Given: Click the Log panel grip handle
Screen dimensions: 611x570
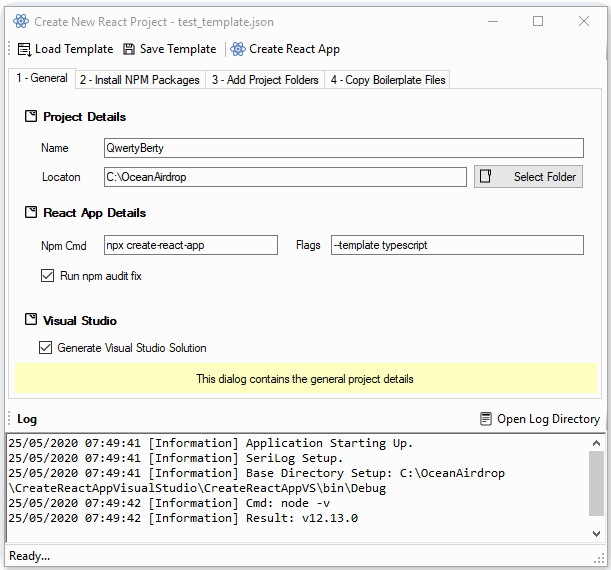Looking at the screenshot, I should [9, 419].
